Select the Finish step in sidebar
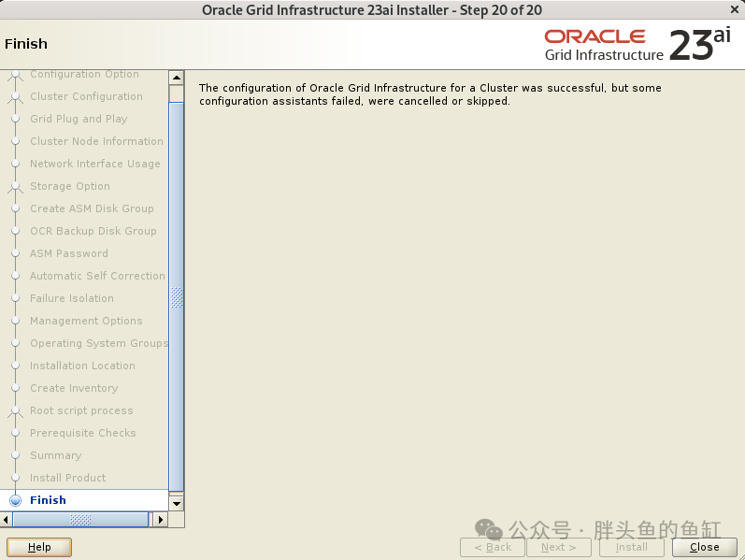The width and height of the screenshot is (745, 560). click(x=48, y=500)
